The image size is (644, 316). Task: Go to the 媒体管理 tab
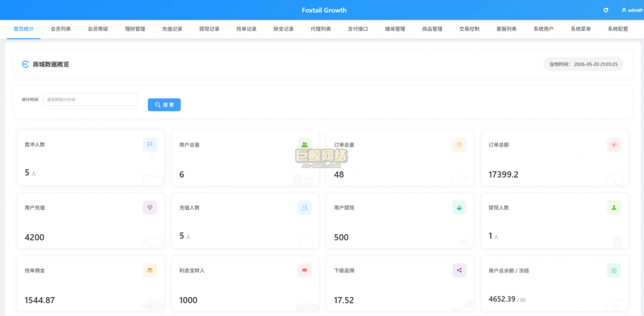point(395,29)
